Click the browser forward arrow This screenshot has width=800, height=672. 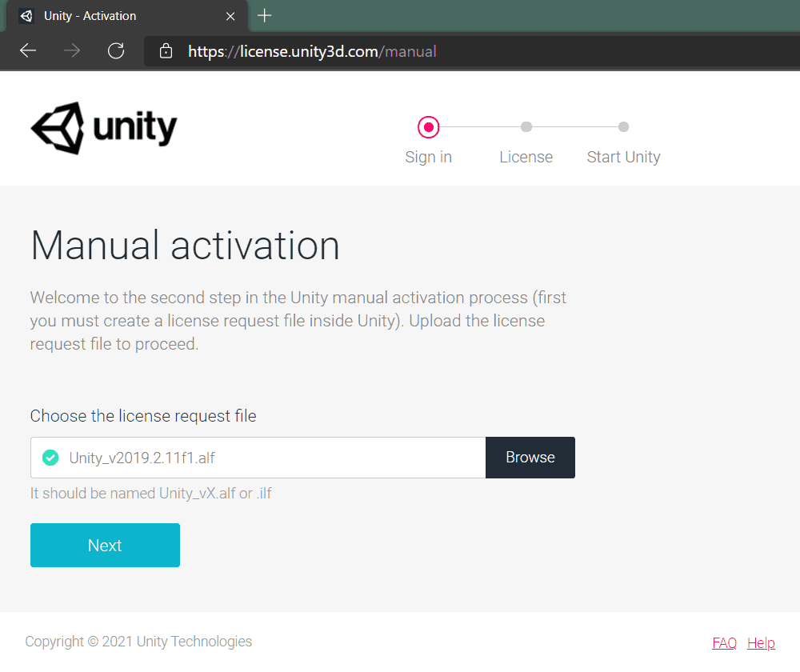tap(72, 51)
